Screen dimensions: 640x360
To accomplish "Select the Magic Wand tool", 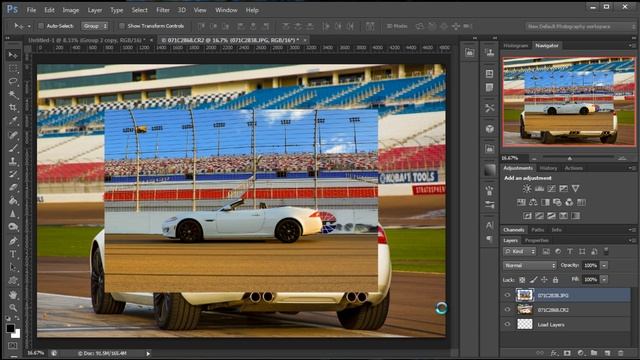I will [13, 95].
